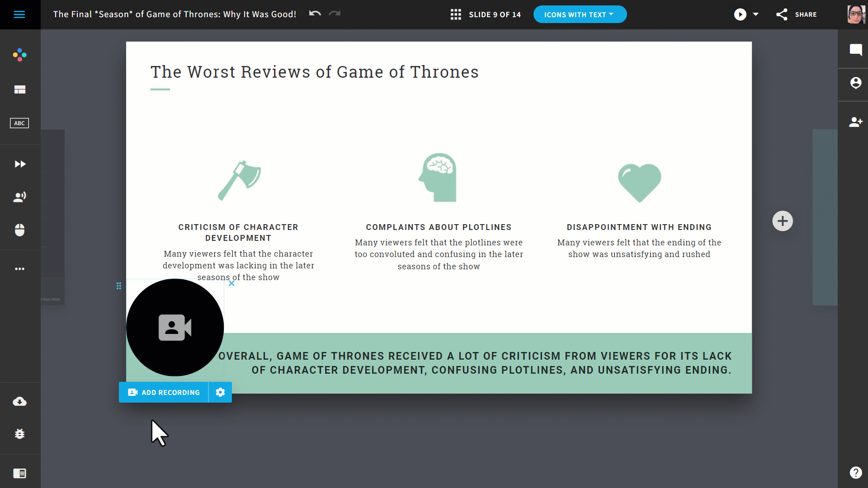Open the help question mark icon
This screenshot has width=868, height=488.
point(856,473)
